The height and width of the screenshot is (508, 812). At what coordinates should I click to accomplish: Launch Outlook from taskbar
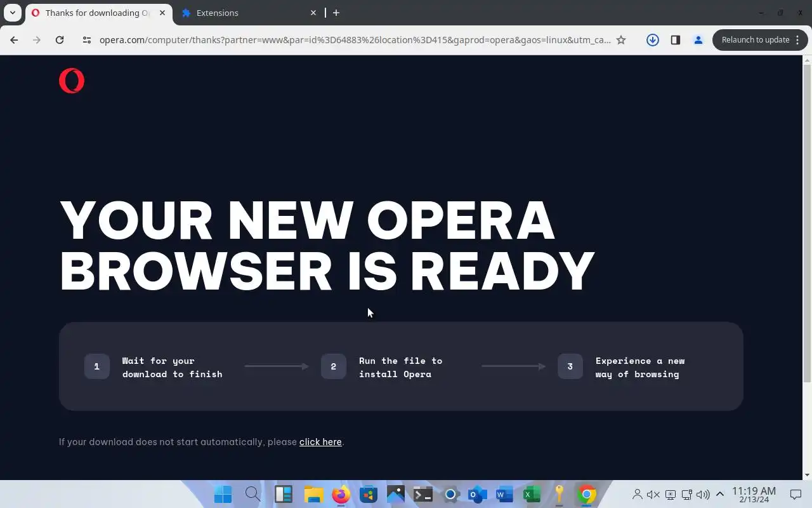pos(478,495)
